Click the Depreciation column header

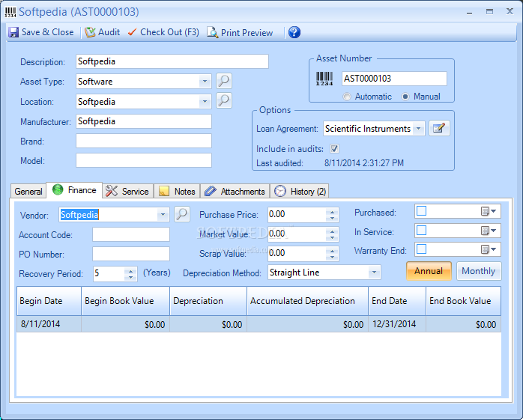point(208,301)
